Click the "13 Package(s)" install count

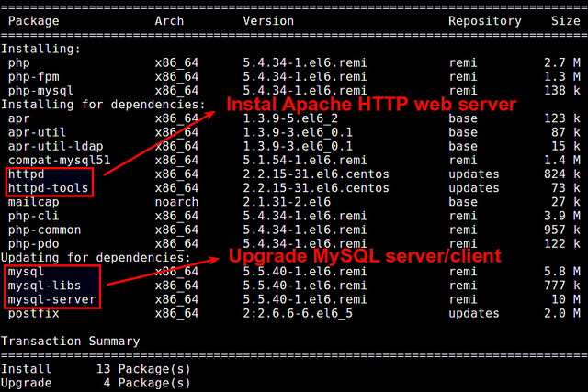(142, 369)
